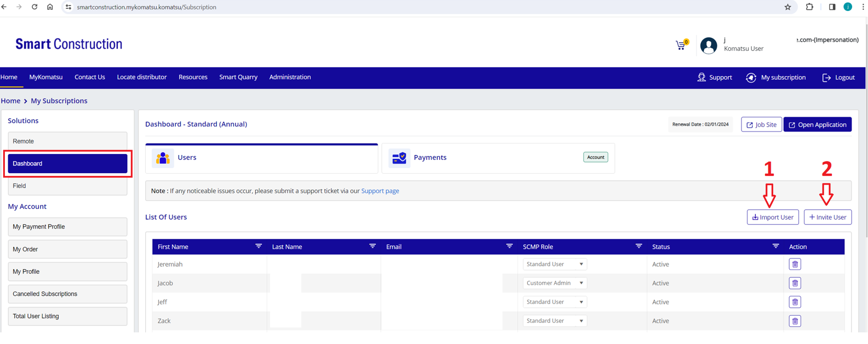Viewport: 868px width, 344px height.
Task: Open My Profile in sidebar
Action: (x=67, y=272)
